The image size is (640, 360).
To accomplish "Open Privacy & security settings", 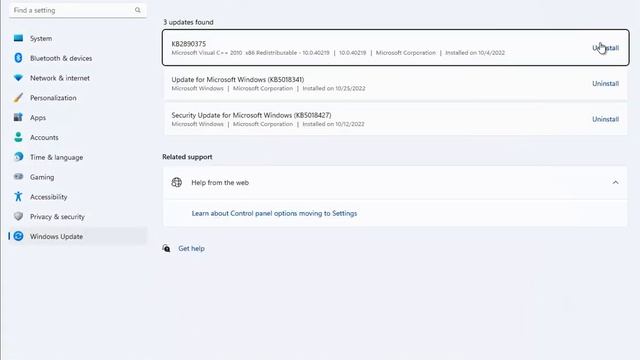I will pos(78,216).
